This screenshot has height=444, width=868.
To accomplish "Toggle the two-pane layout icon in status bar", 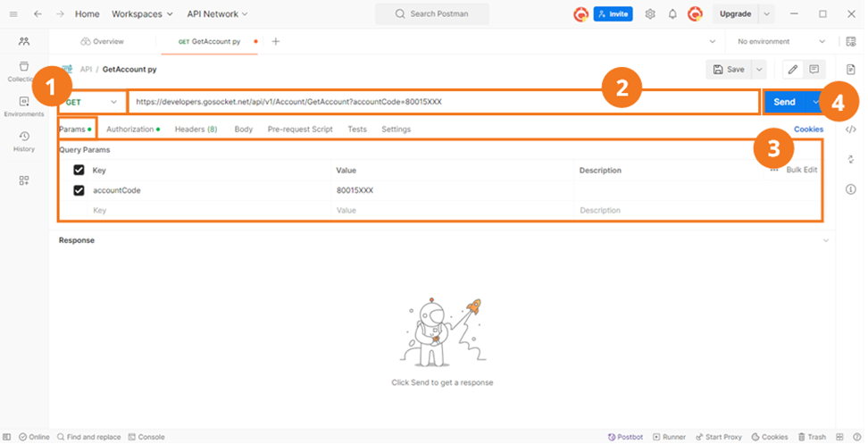I will 839,437.
